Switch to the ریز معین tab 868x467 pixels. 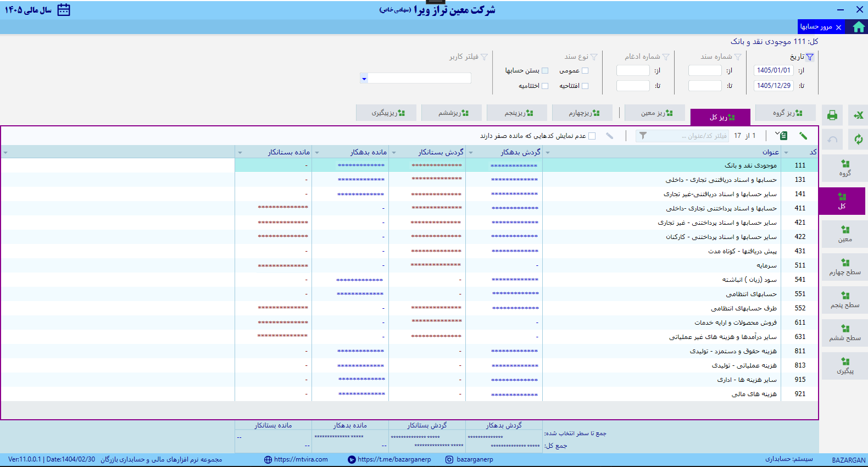(655, 113)
